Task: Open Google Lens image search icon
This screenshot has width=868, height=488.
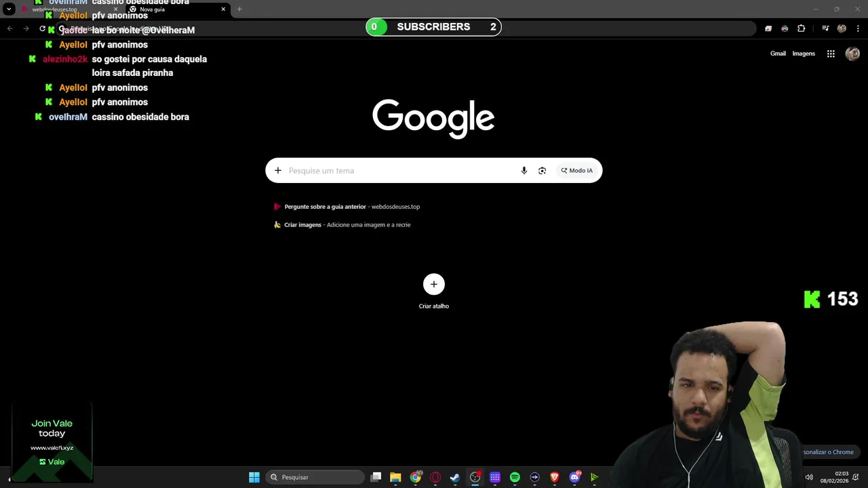Action: click(x=542, y=171)
